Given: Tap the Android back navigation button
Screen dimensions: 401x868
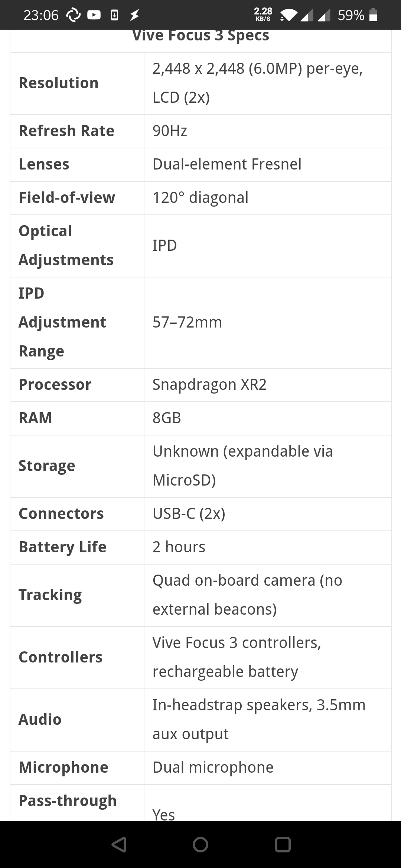Looking at the screenshot, I should coord(119,845).
